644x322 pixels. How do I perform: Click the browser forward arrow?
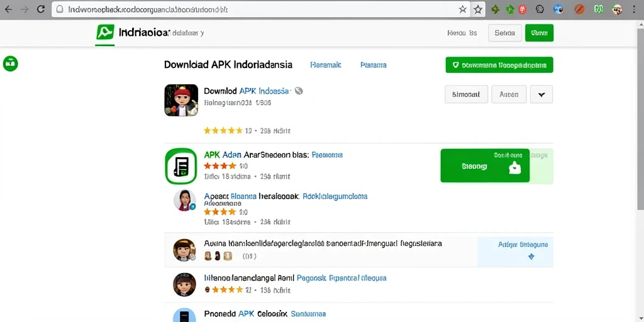(25, 9)
